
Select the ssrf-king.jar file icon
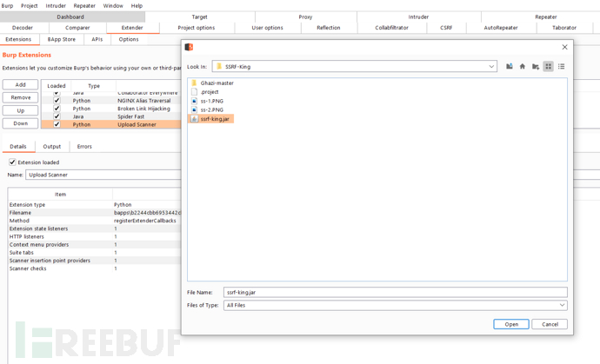[x=194, y=119]
